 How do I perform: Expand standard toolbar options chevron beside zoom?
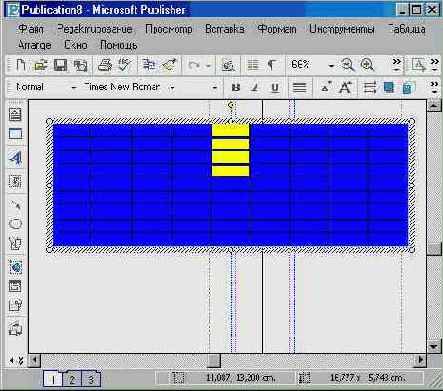pos(397,65)
